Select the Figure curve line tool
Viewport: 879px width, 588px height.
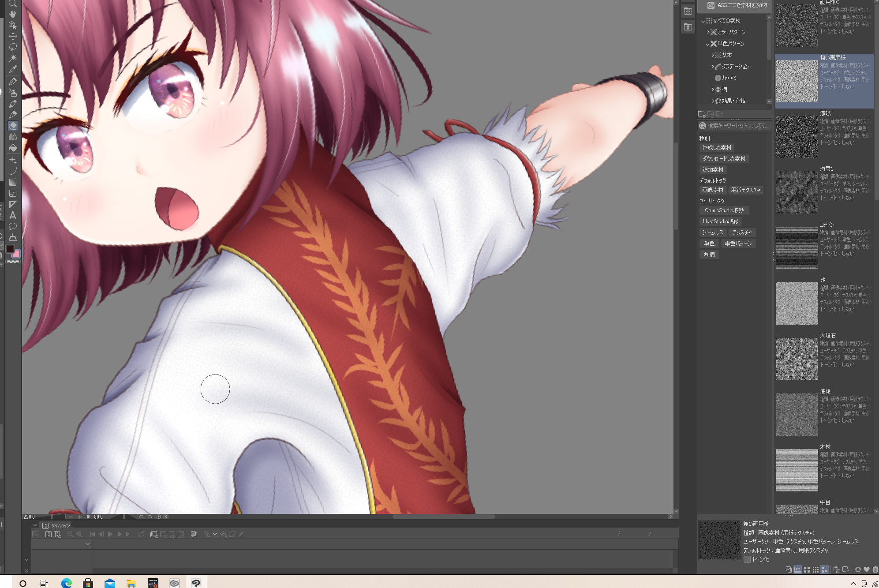click(x=13, y=171)
